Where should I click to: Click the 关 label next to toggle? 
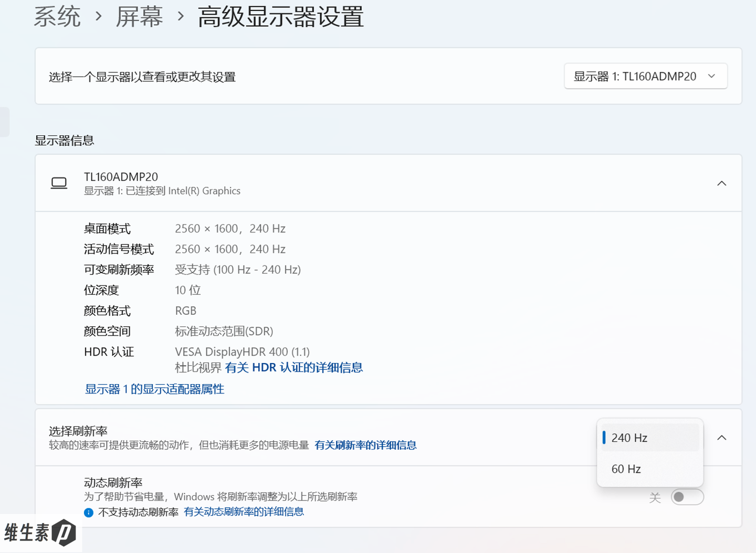655,497
